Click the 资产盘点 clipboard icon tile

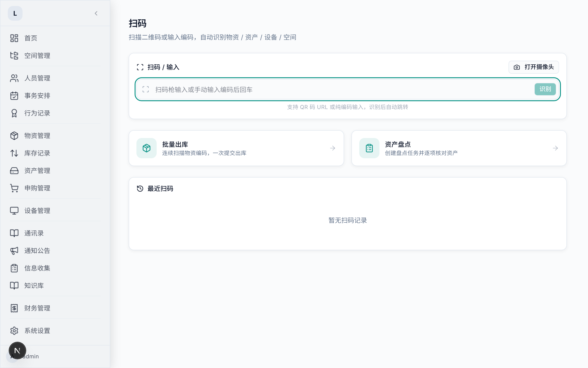pyautogui.click(x=369, y=148)
